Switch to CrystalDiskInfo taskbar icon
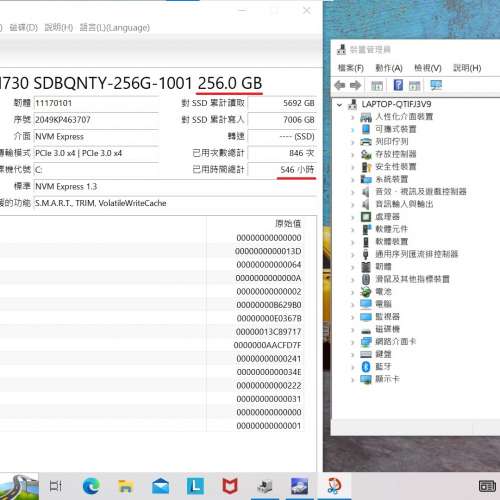The width and height of the screenshot is (500, 500). [299, 486]
